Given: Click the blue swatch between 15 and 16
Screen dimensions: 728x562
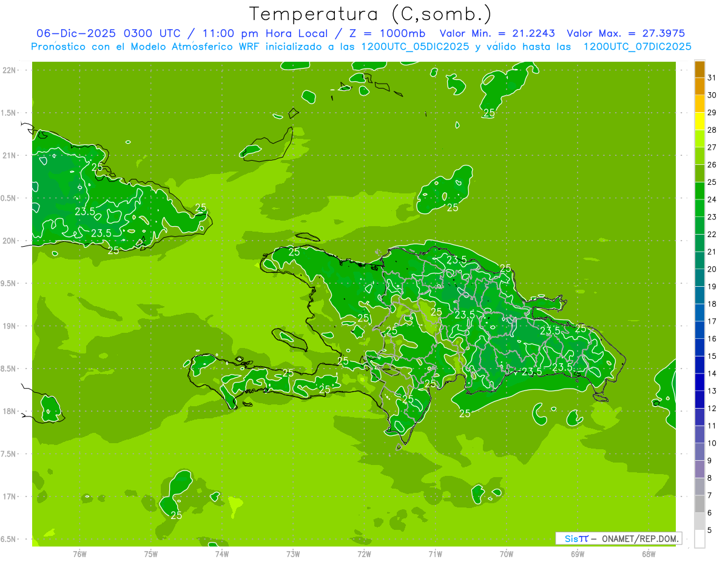Looking at the screenshot, I should point(699,347).
